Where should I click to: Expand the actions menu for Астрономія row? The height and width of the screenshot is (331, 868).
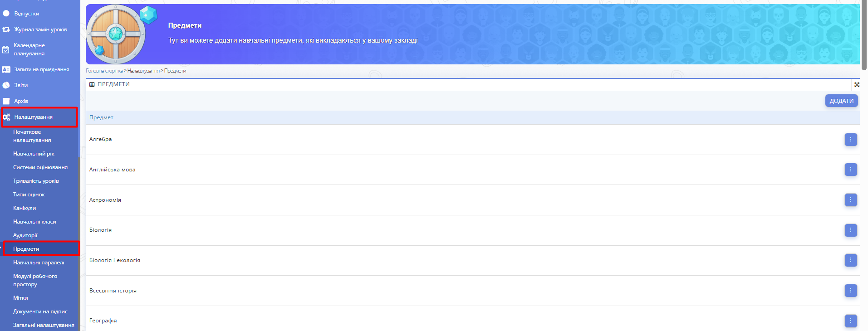(850, 200)
